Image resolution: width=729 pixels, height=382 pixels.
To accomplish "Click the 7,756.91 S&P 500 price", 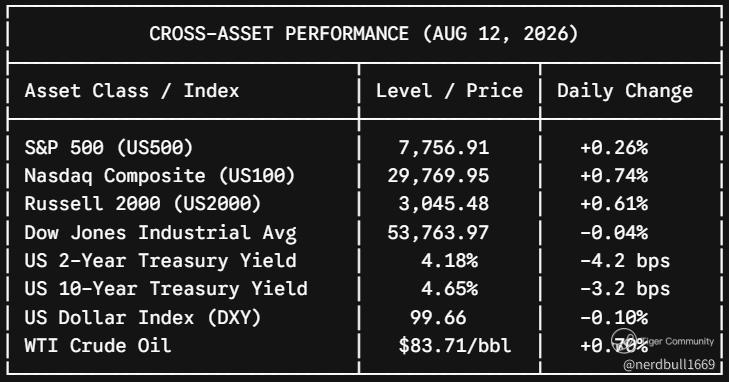I will point(444,148).
